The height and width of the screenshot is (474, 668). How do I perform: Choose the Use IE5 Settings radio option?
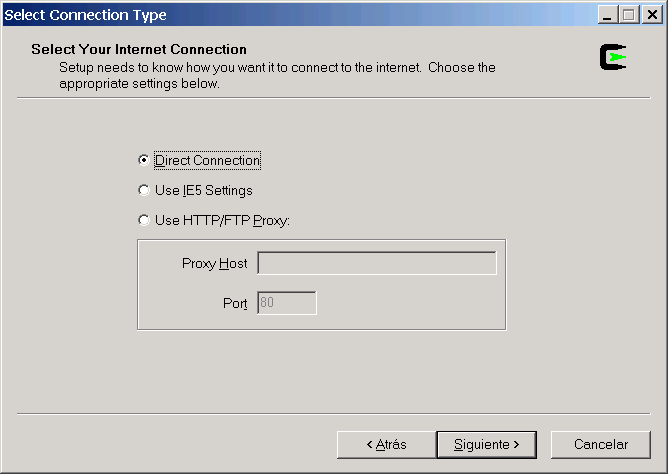[144, 190]
